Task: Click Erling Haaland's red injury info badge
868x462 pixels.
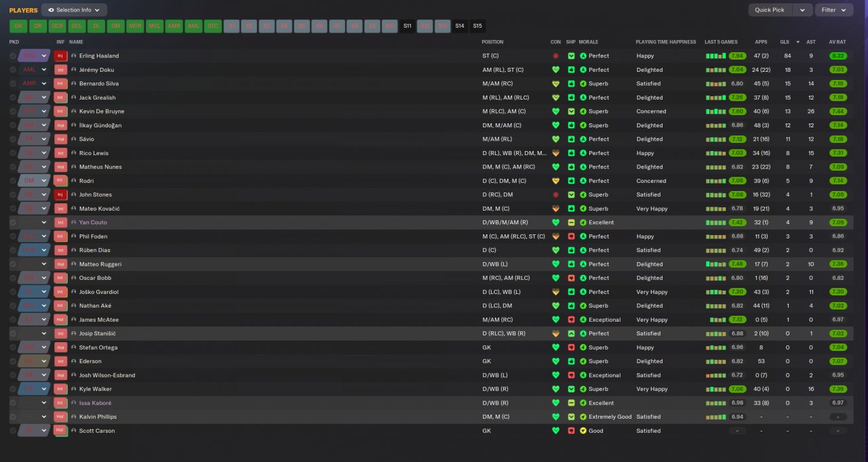Action: tap(60, 56)
